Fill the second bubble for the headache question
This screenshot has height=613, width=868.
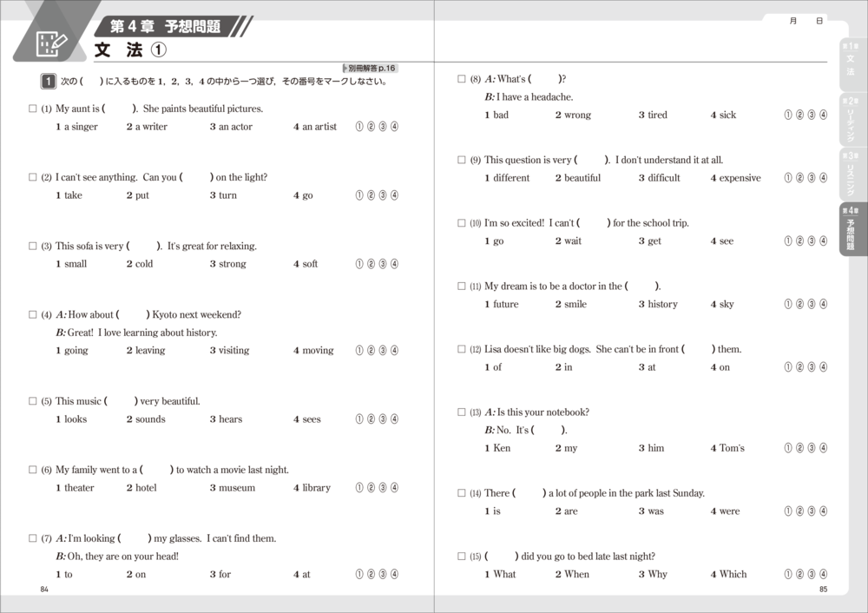click(x=800, y=115)
